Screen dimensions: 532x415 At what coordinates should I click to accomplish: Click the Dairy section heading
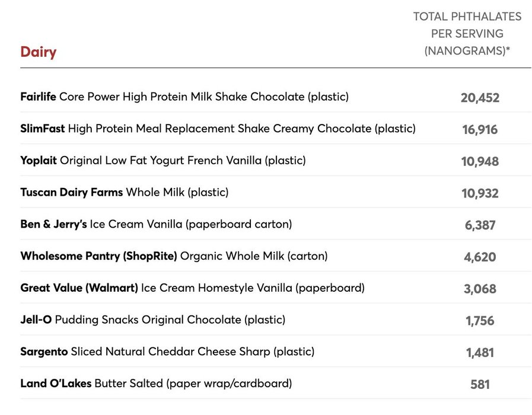(39, 52)
